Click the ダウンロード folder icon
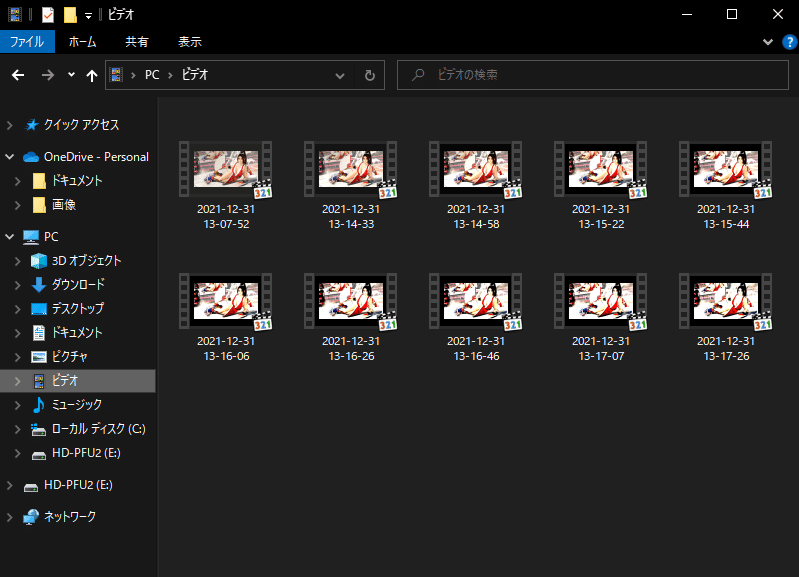This screenshot has height=577, width=799. (39, 284)
